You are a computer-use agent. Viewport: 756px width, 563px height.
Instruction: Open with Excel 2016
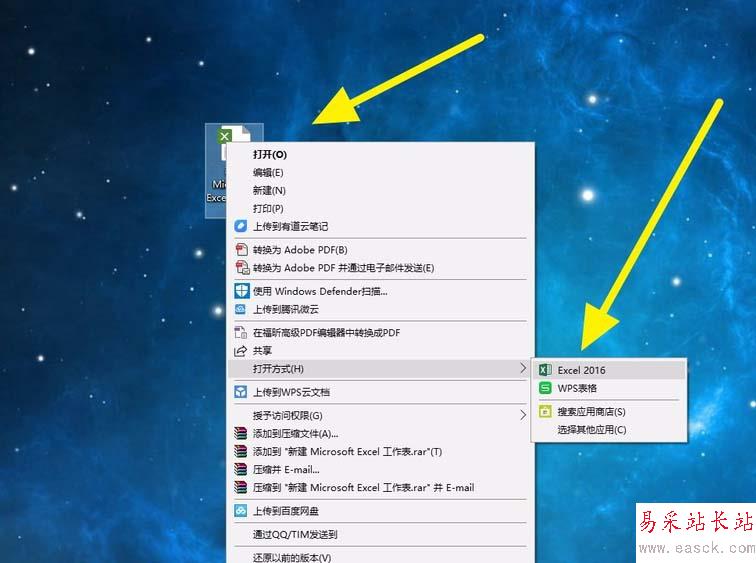pyautogui.click(x=609, y=370)
